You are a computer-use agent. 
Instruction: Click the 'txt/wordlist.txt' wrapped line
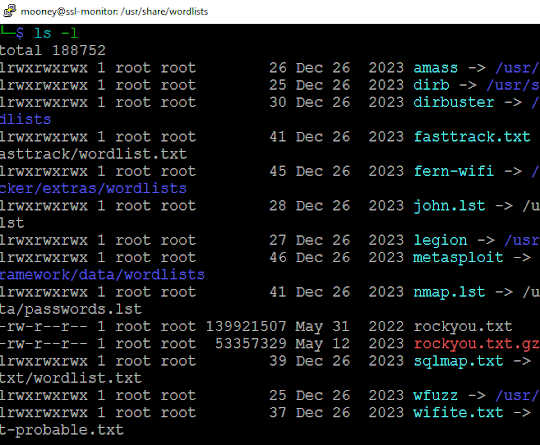tap(71, 378)
